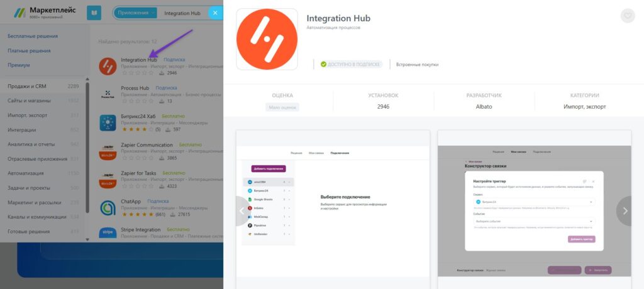
Task: Open the blue book catalog icon
Action: point(94,13)
